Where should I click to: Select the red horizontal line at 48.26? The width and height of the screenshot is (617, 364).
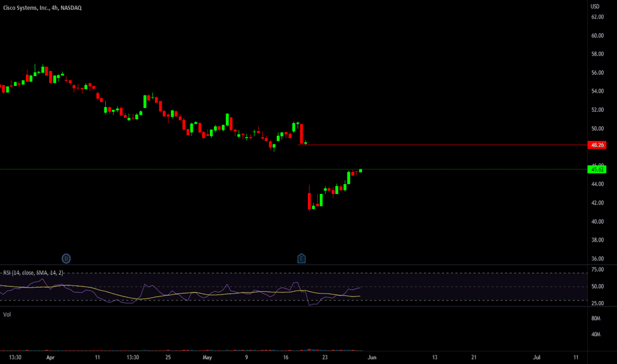pyautogui.click(x=443, y=145)
